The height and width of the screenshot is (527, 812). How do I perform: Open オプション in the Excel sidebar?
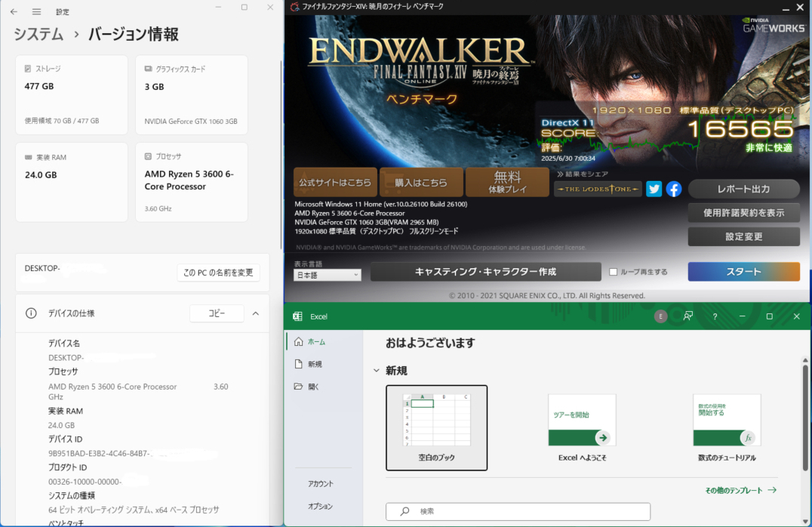click(x=320, y=507)
